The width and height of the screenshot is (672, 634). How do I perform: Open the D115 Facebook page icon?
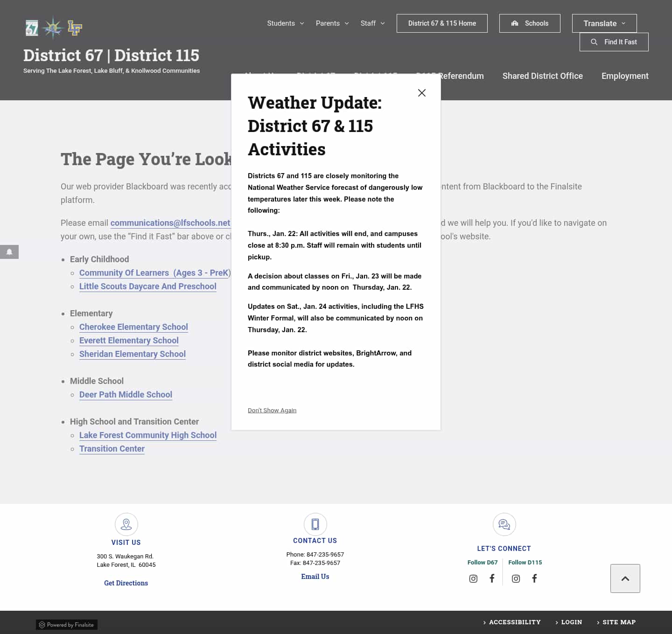pyautogui.click(x=534, y=578)
